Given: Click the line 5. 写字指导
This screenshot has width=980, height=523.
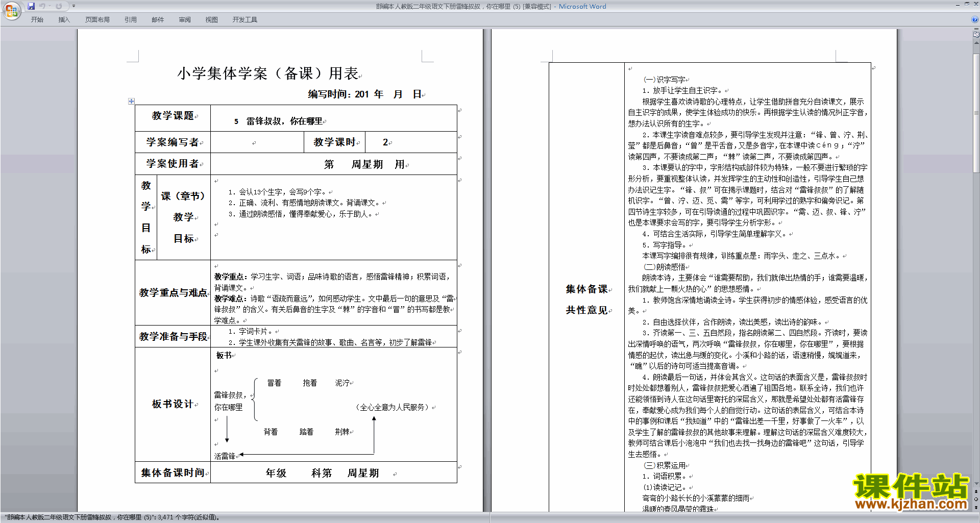Looking at the screenshot, I should coord(664,245).
